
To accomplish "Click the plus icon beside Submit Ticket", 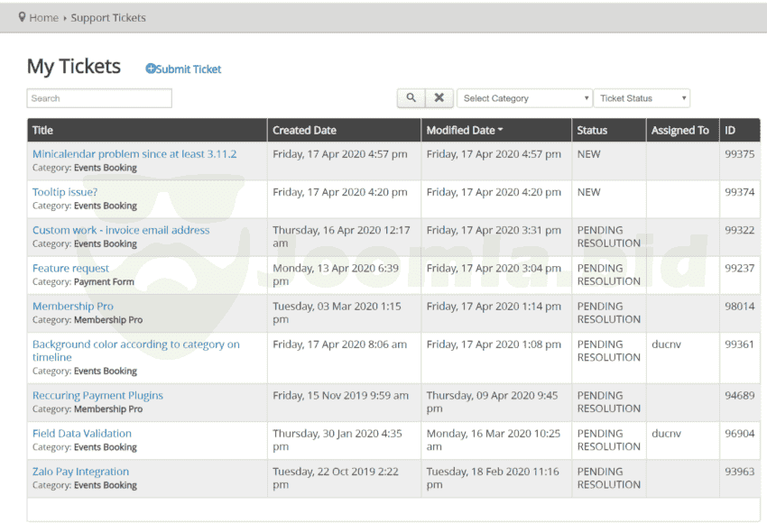I will click(151, 69).
